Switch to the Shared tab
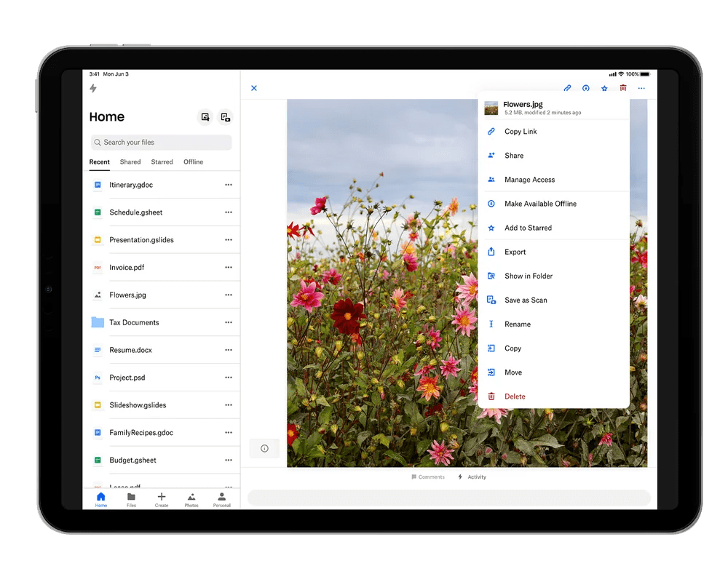The image size is (728, 582). tap(130, 162)
